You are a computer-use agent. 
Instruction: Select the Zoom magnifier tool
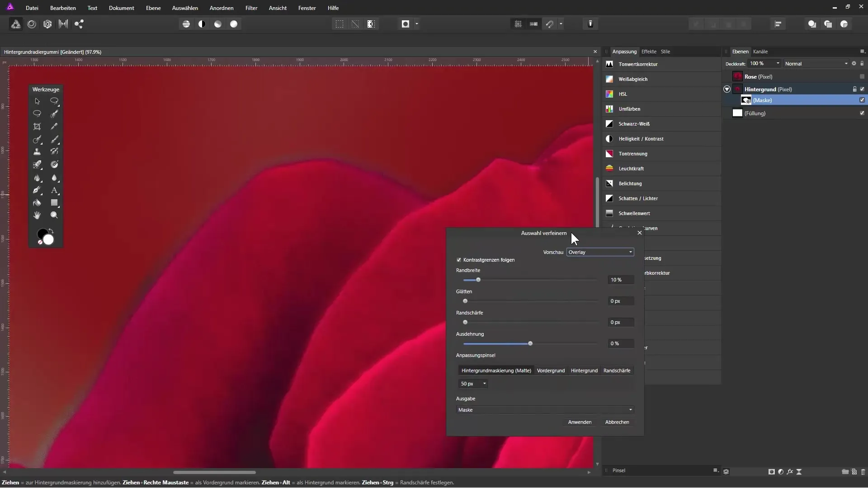[54, 215]
